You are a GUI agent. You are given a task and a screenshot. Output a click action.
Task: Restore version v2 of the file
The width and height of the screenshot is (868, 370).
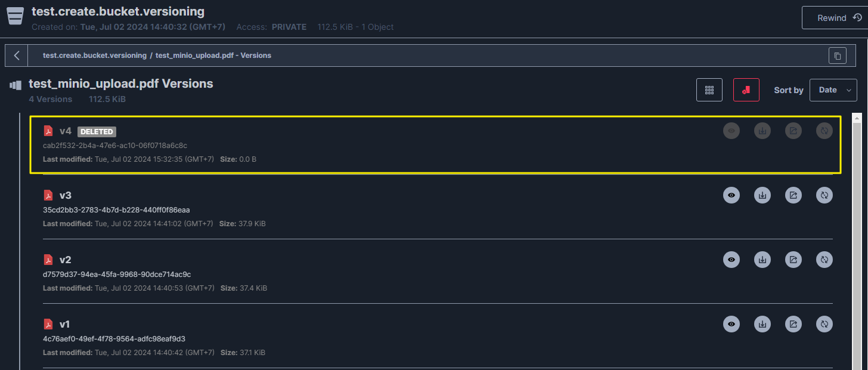pos(824,260)
